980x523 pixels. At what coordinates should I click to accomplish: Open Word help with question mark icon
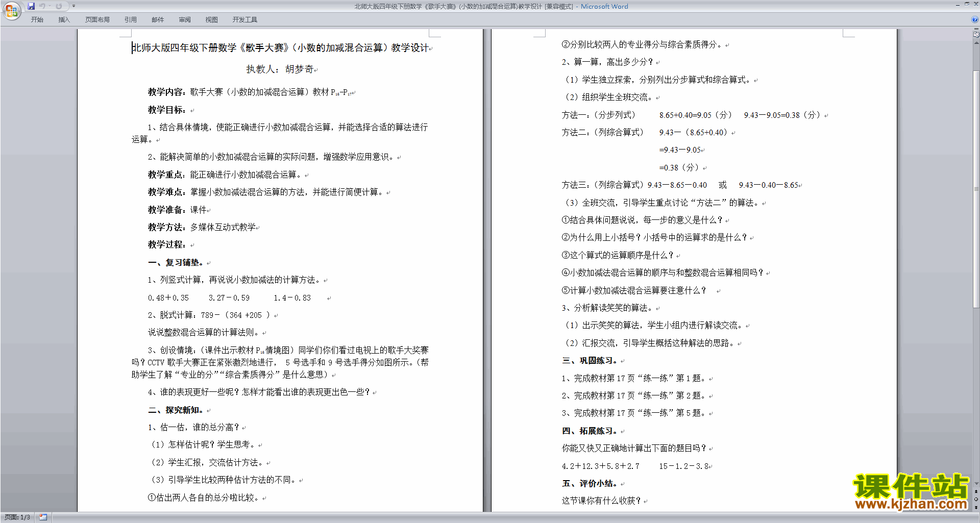[x=975, y=19]
